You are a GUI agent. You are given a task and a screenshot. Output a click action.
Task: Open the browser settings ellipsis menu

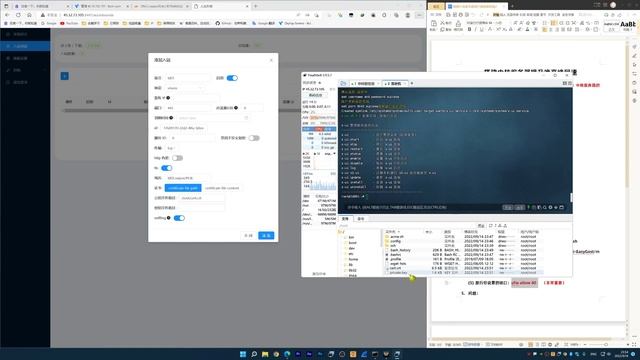(419, 15)
